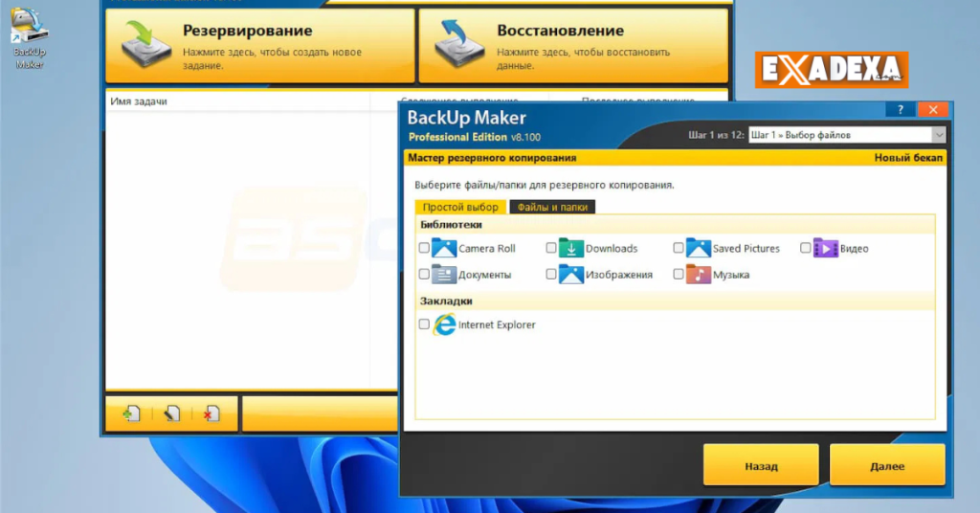Viewport: 980px width, 513px height.
Task: Click the add new task icon
Action: click(131, 413)
